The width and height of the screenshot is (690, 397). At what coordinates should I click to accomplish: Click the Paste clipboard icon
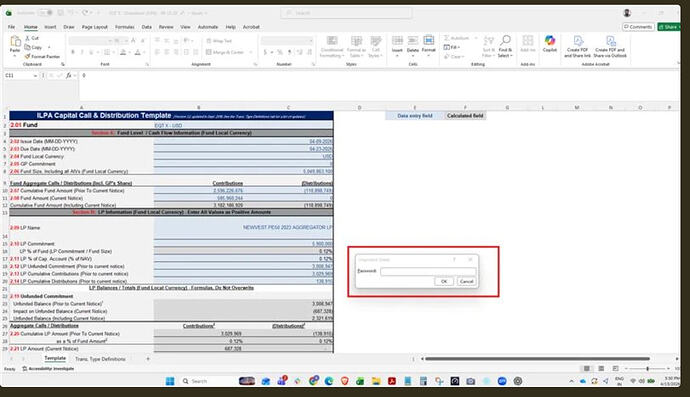[15, 41]
